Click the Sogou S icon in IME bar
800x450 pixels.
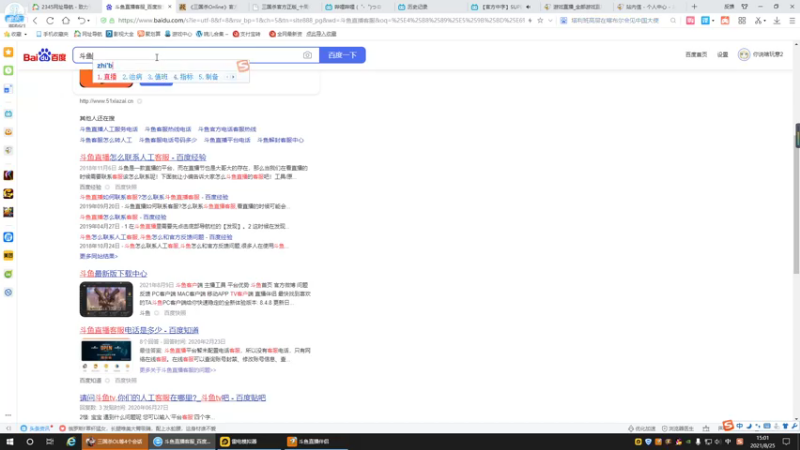coord(728,425)
